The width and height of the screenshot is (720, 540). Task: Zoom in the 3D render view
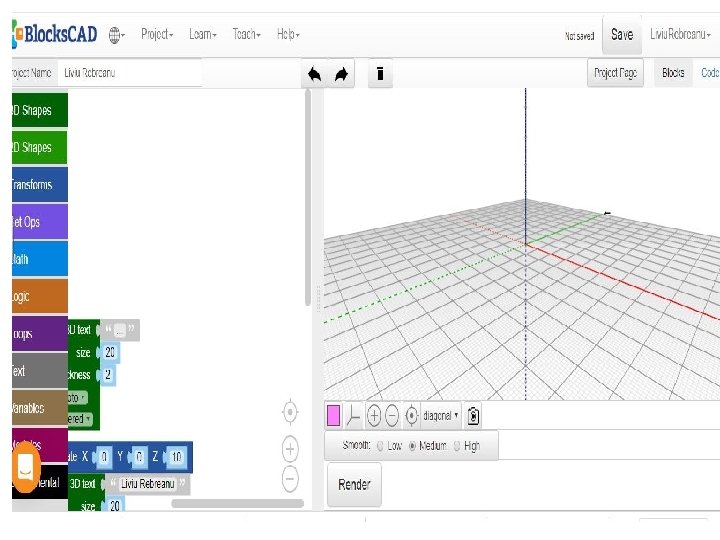[x=374, y=416]
